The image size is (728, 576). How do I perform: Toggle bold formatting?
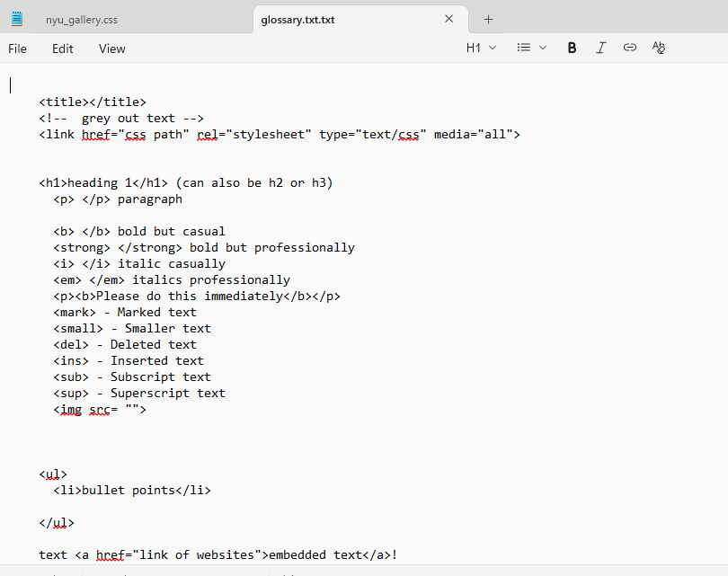(x=572, y=47)
